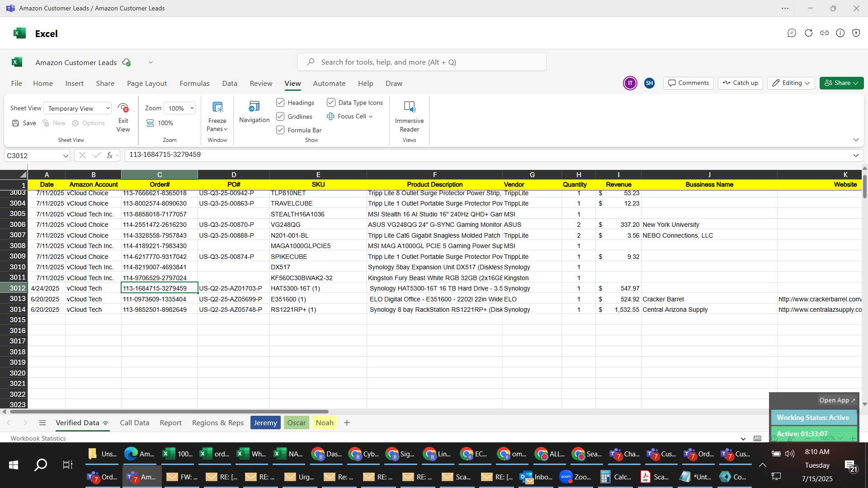Open the Name Box dropdown
The image size is (868, 488).
click(x=66, y=155)
